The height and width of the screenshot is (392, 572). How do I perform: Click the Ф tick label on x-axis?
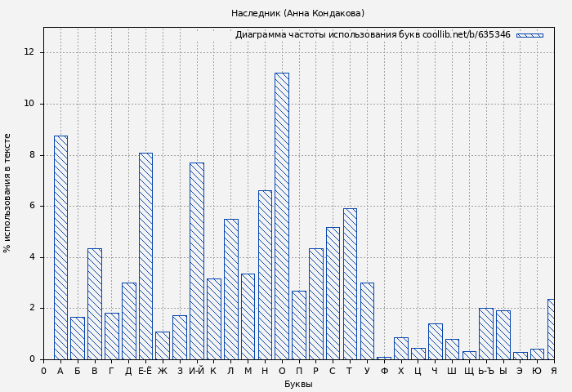pyautogui.click(x=384, y=371)
